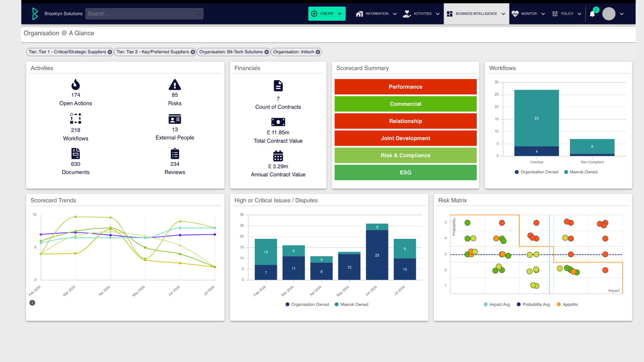The height and width of the screenshot is (362, 644).
Task: Click the Performance scorecard bar
Action: (406, 87)
